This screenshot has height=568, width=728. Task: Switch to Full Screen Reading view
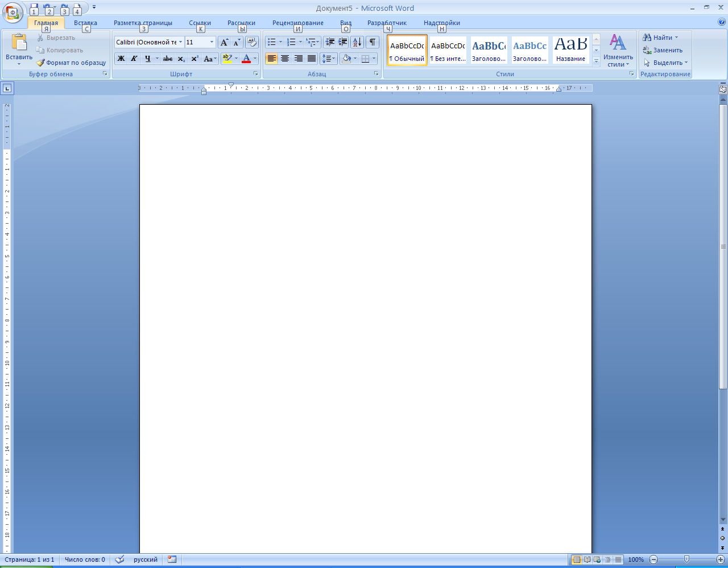click(x=587, y=559)
